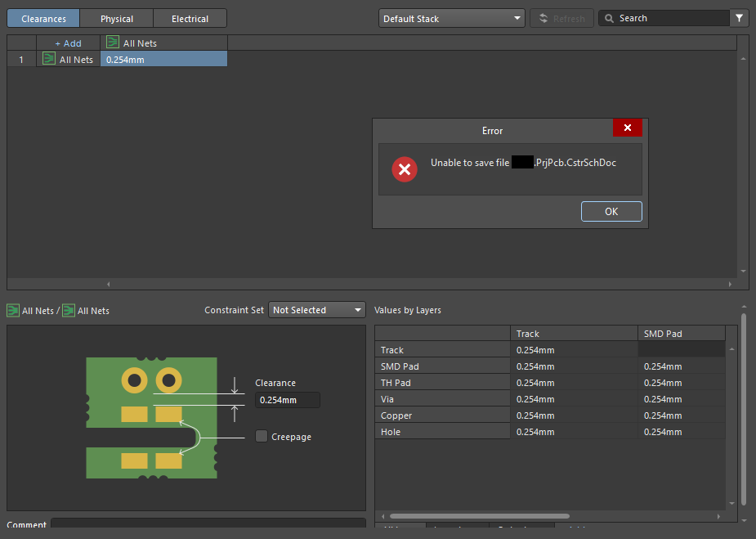Click the SMD Pad column header
The height and width of the screenshot is (539, 756).
[x=682, y=334]
